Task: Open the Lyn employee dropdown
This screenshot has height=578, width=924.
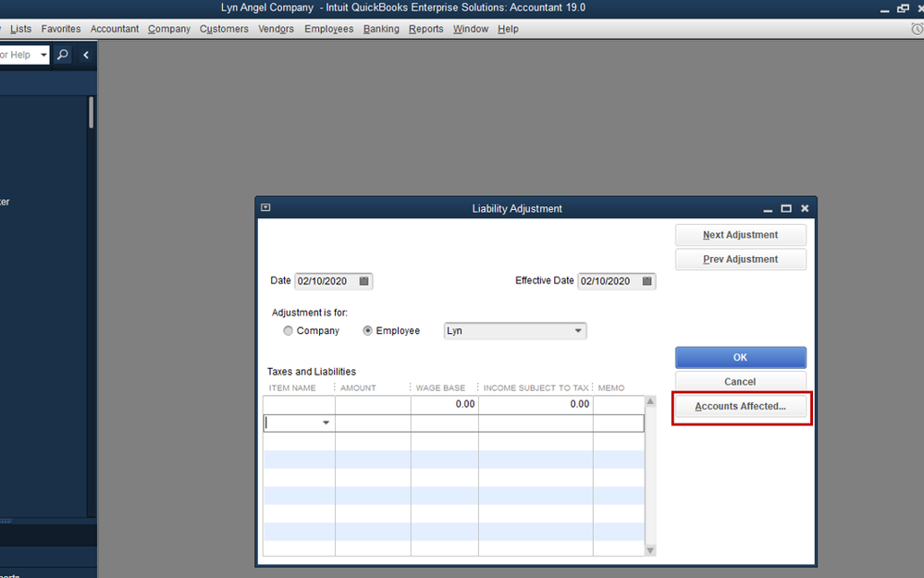Action: pyautogui.click(x=578, y=330)
